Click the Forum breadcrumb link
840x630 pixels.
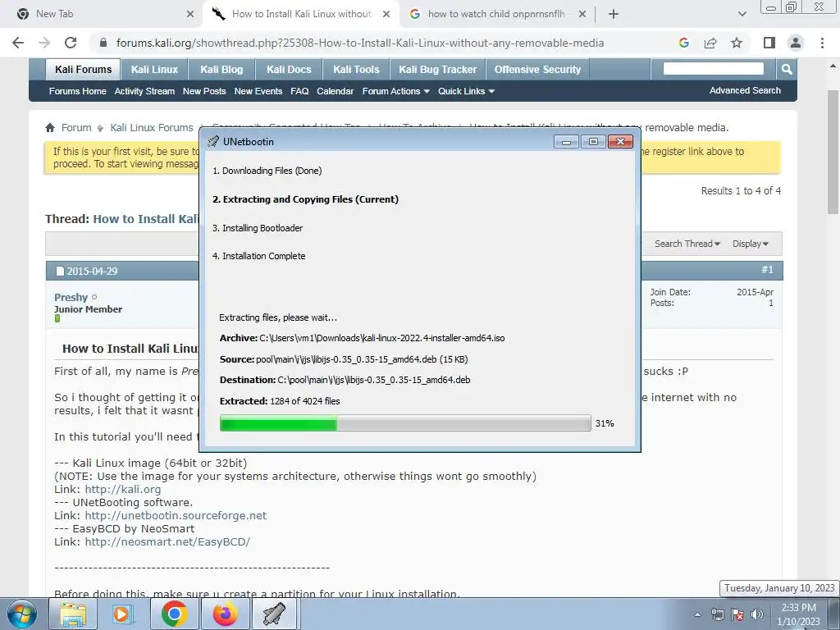[76, 127]
